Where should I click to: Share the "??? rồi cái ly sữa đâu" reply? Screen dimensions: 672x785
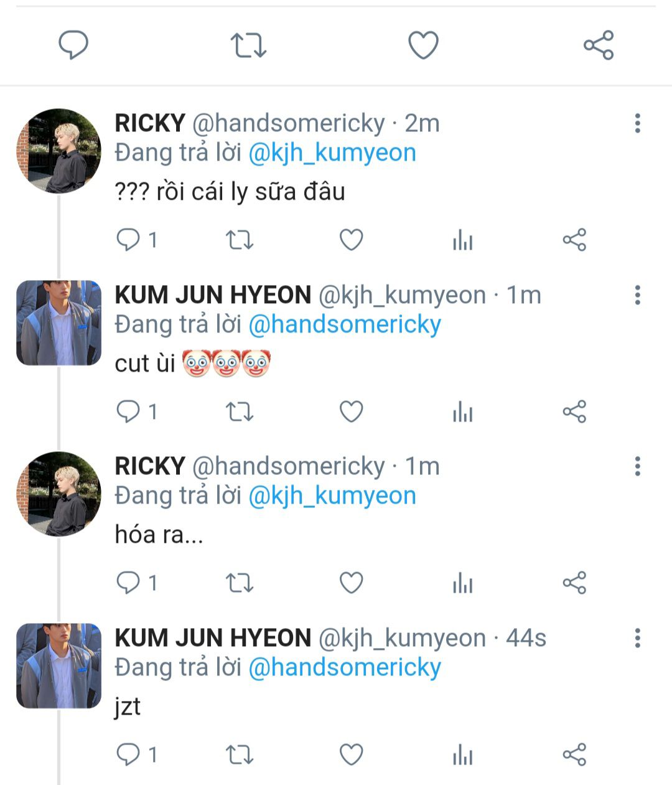[x=574, y=240]
